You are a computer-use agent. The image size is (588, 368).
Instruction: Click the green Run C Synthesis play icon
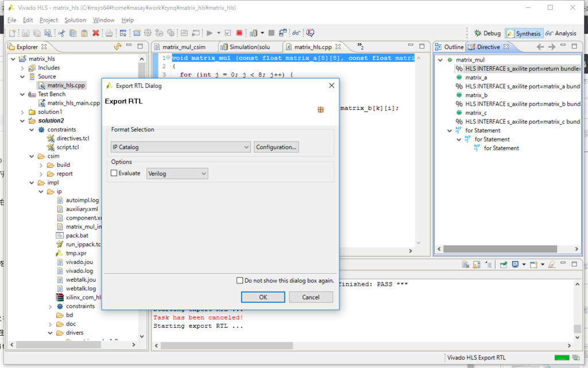coord(209,33)
